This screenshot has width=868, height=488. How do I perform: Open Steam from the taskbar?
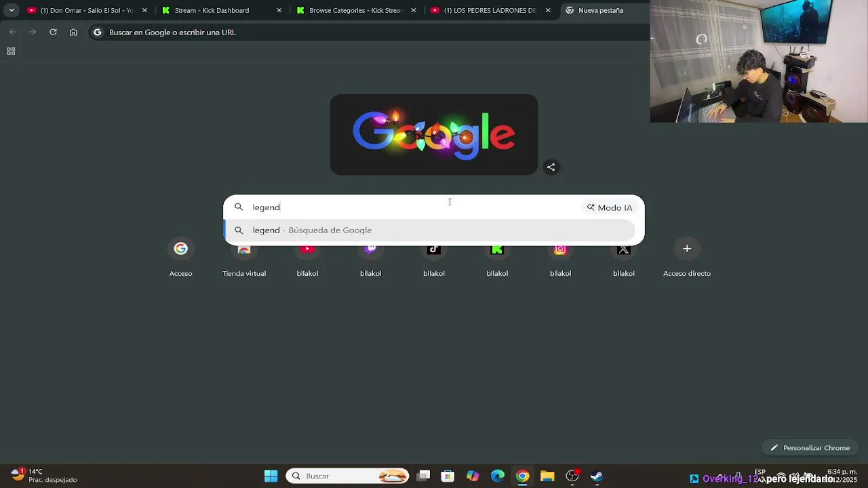click(597, 476)
